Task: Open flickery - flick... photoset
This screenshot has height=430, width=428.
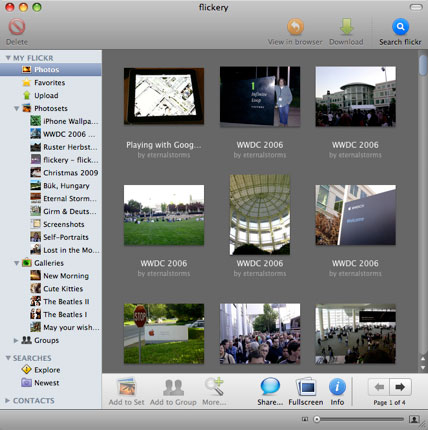Action: pyautogui.click(x=51, y=160)
